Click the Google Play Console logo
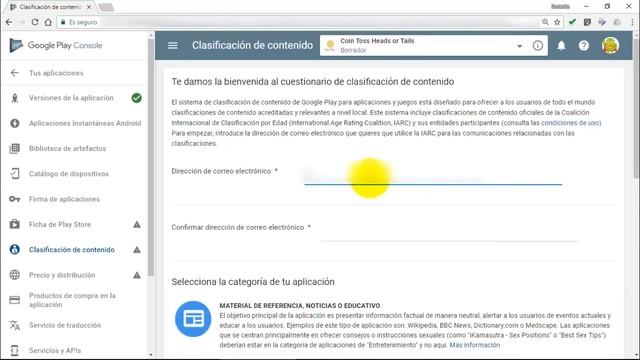640x360 pixels. (56, 45)
